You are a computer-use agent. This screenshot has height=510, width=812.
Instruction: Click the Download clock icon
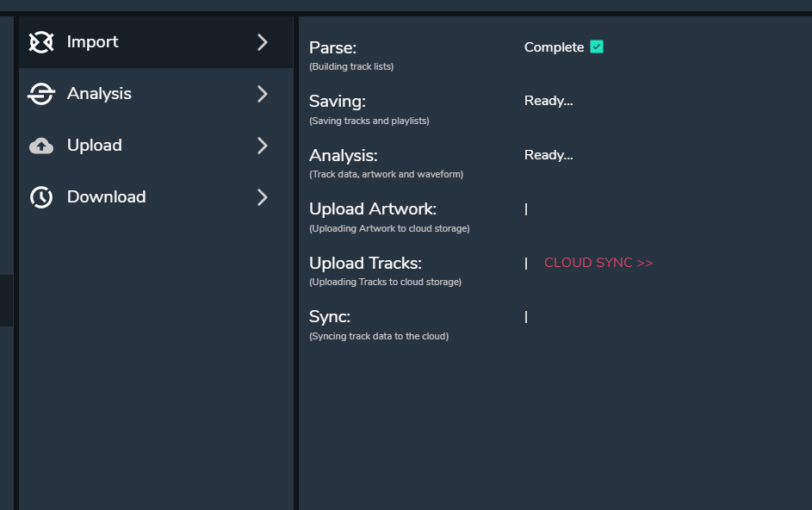(41, 197)
